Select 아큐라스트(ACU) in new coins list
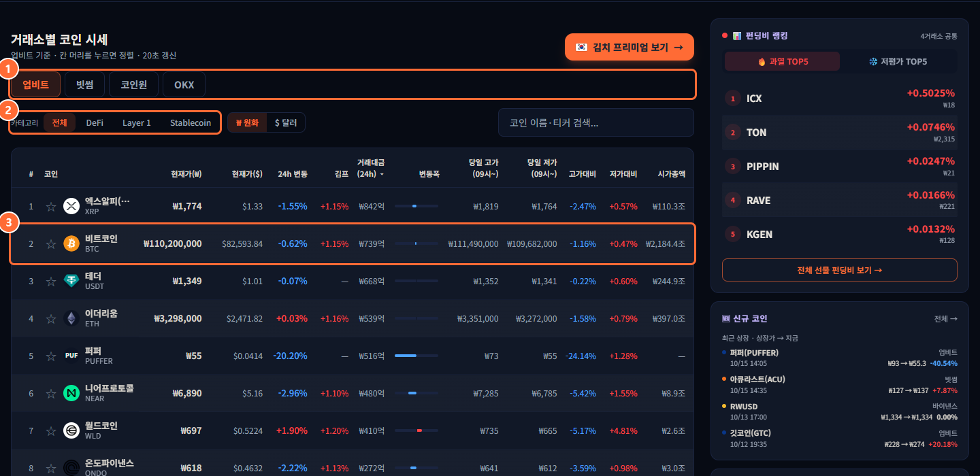 (x=840, y=384)
